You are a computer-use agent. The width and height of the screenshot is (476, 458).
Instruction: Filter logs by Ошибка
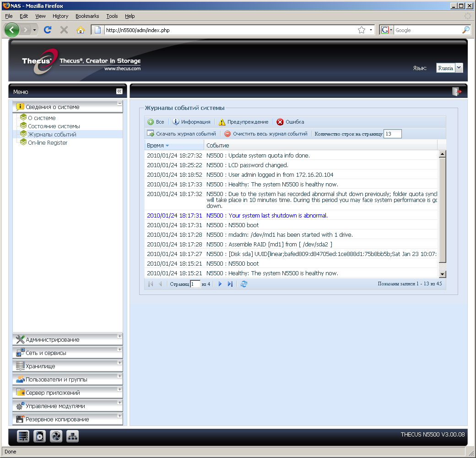click(290, 122)
